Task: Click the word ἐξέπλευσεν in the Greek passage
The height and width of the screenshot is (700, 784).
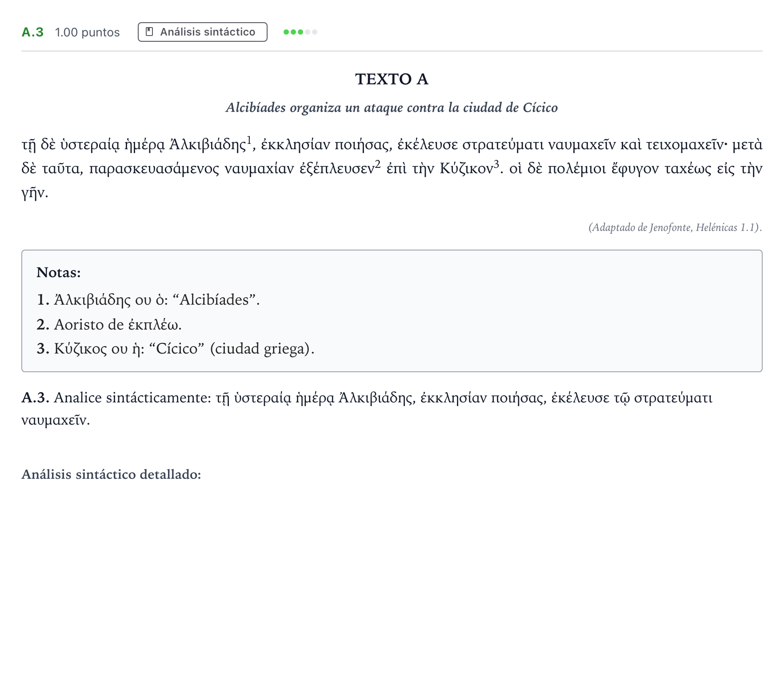Action: click(x=337, y=169)
